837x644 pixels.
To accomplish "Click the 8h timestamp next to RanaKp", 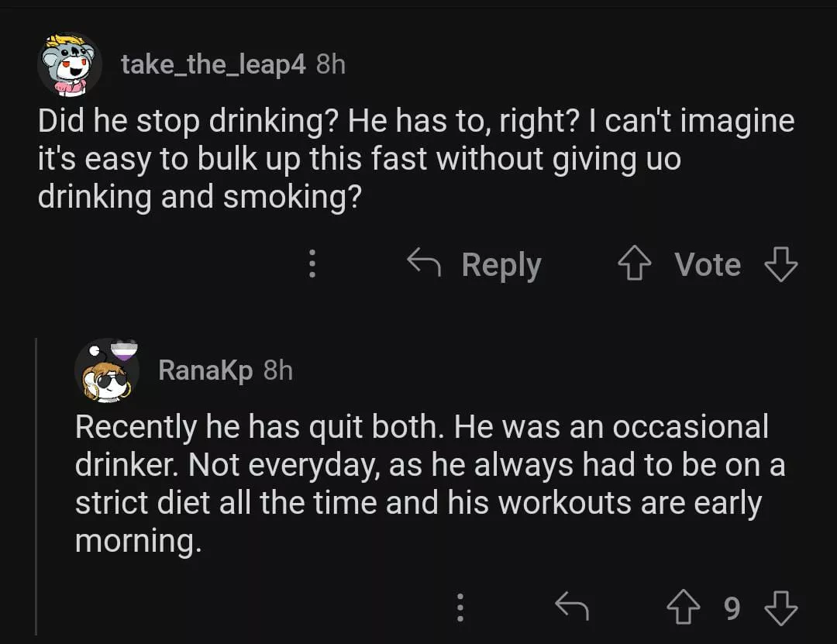I will click(278, 370).
